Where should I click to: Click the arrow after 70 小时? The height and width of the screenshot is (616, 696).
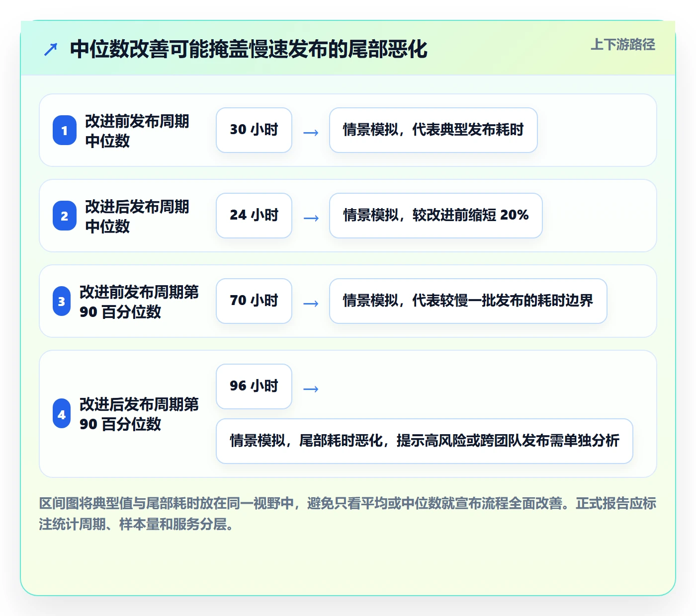[311, 304]
